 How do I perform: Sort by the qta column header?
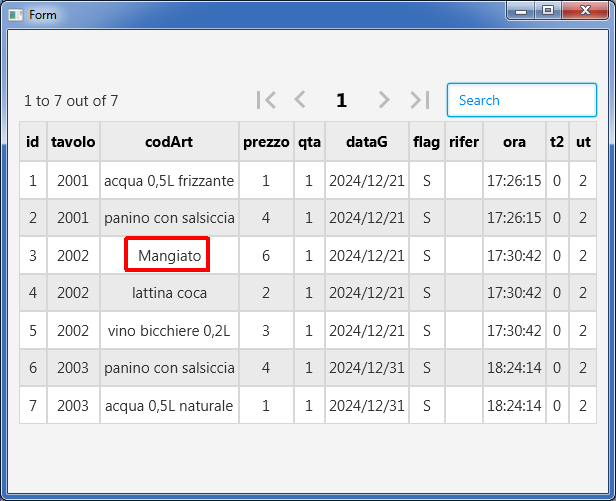309,141
